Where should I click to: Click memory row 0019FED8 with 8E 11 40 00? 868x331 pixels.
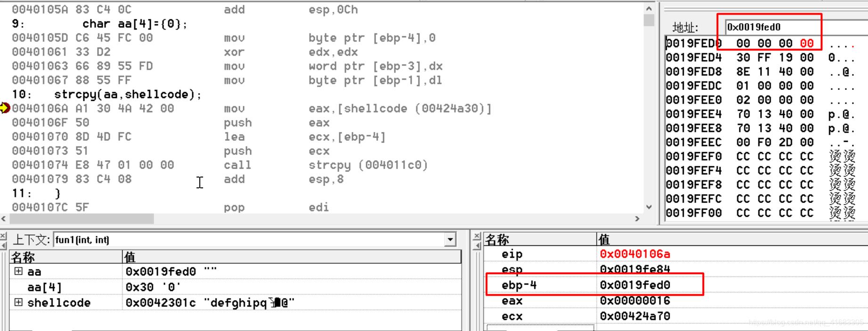pyautogui.click(x=760, y=72)
